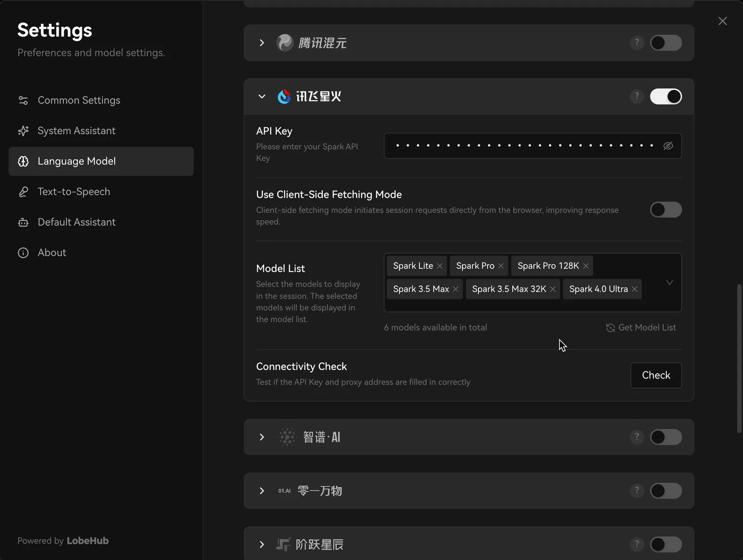Click the Language Model brain icon
The height and width of the screenshot is (560, 743).
pos(23,161)
